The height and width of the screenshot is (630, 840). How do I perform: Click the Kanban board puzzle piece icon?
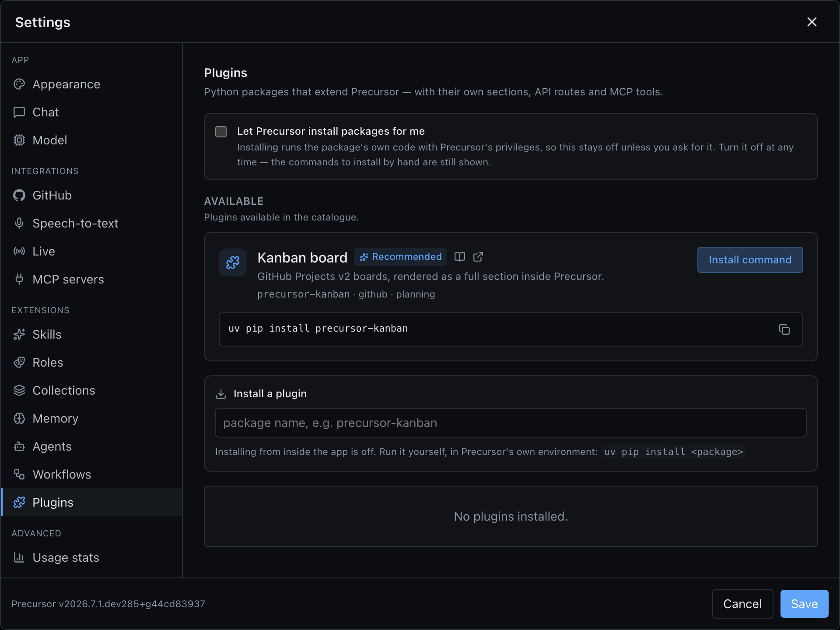click(233, 262)
